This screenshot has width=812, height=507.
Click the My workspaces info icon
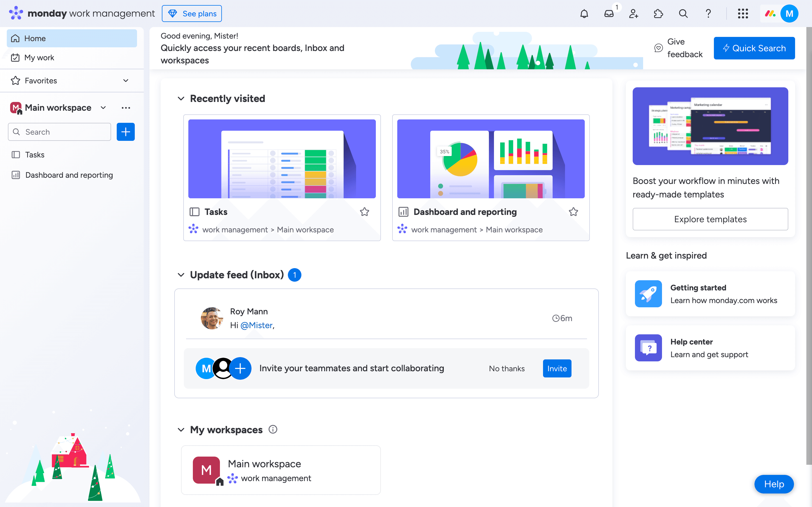coord(273,430)
